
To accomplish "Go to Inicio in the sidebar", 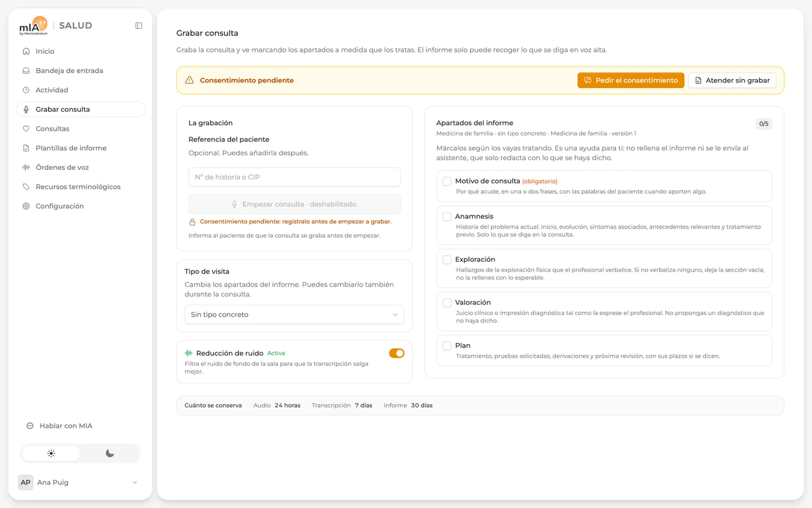I will point(81,51).
